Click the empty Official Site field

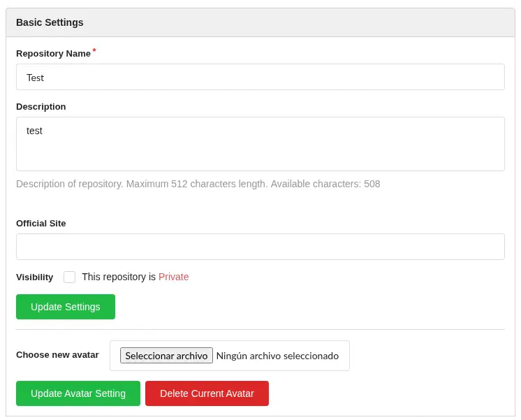[x=260, y=247]
